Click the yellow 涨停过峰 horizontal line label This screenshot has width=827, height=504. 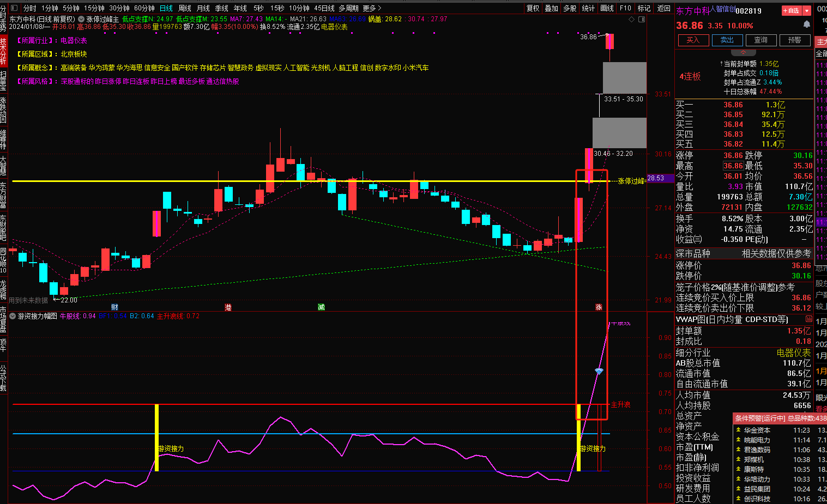[631, 181]
